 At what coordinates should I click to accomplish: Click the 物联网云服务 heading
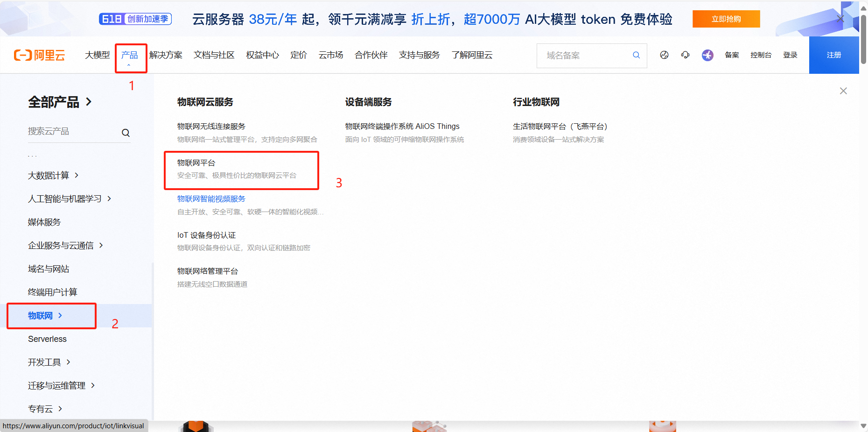pyautogui.click(x=205, y=102)
